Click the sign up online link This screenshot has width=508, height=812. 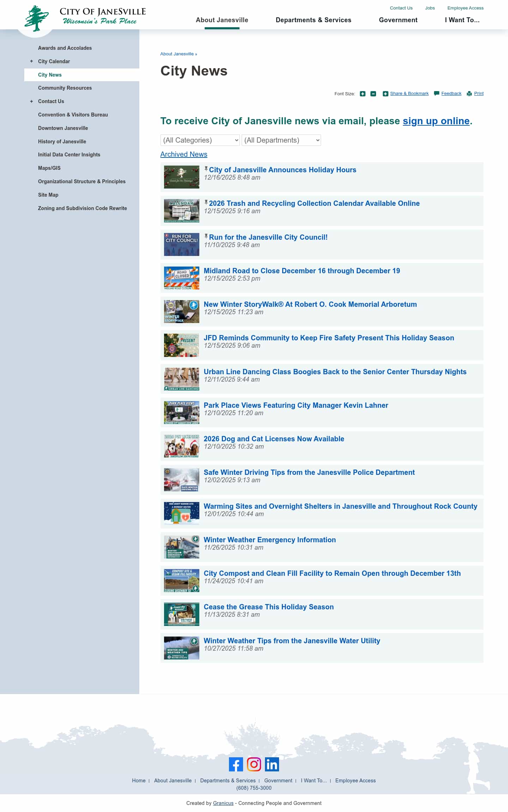coord(436,121)
